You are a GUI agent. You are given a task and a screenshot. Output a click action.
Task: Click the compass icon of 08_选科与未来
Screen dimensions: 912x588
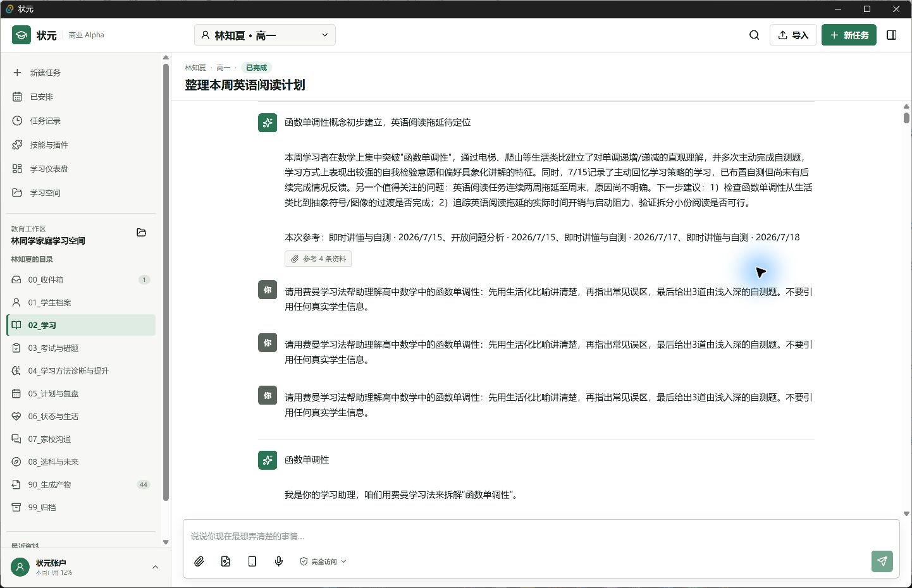tap(16, 462)
